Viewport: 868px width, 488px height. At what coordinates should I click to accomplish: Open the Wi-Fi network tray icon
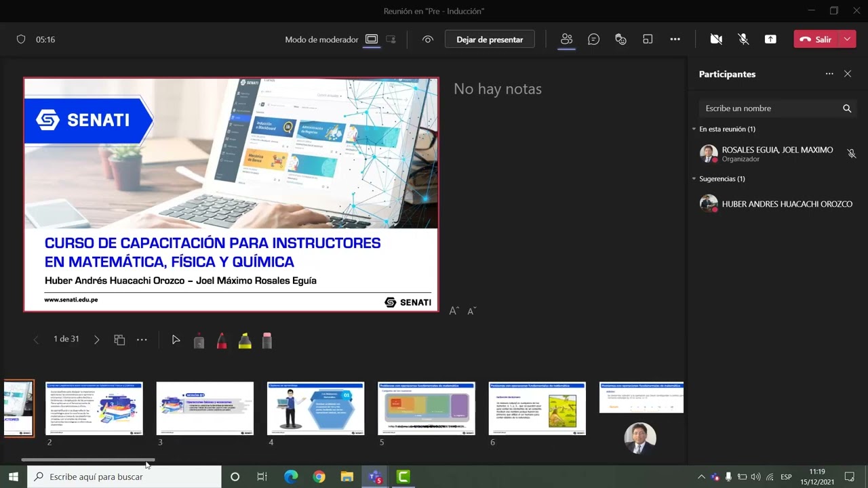click(x=770, y=476)
